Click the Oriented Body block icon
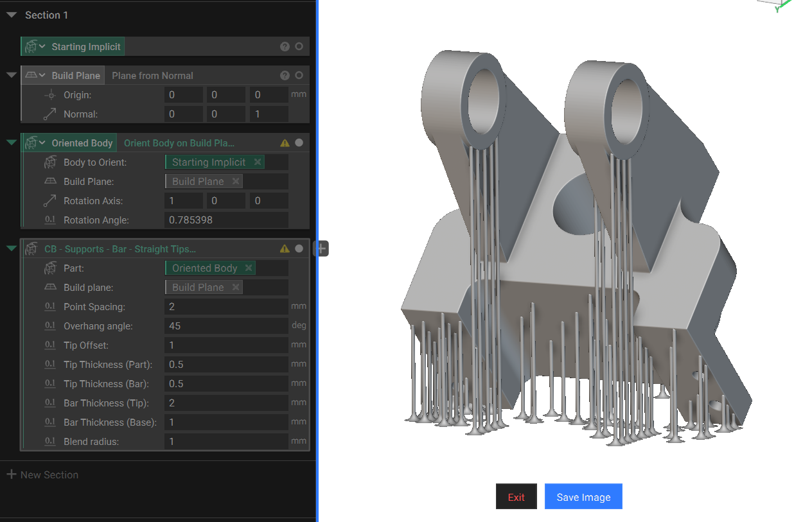 tap(30, 143)
